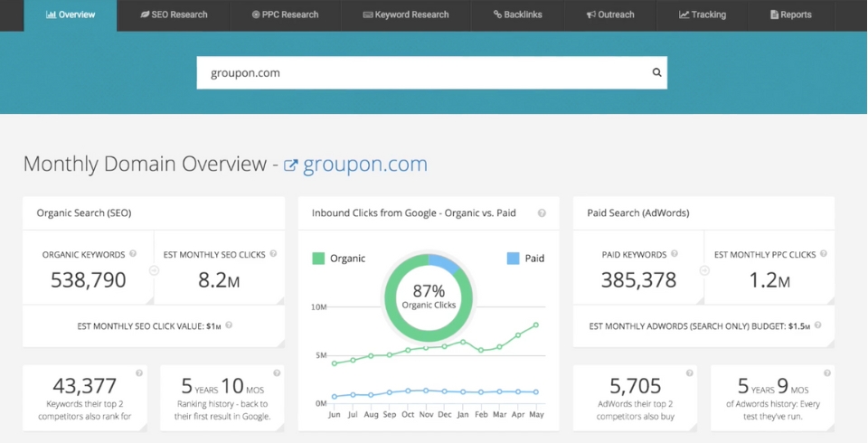This screenshot has width=868, height=443.
Task: Click help icon next to Paid Keywords
Action: (675, 254)
